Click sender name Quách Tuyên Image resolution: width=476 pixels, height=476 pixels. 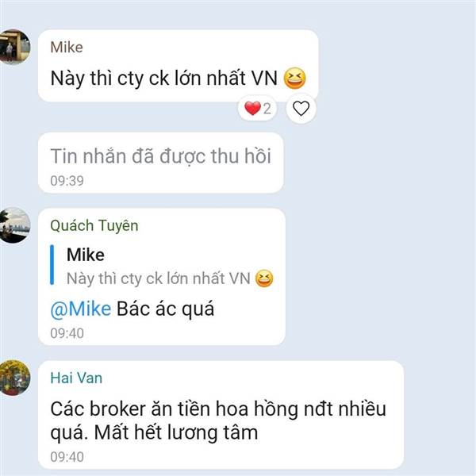coord(94,225)
